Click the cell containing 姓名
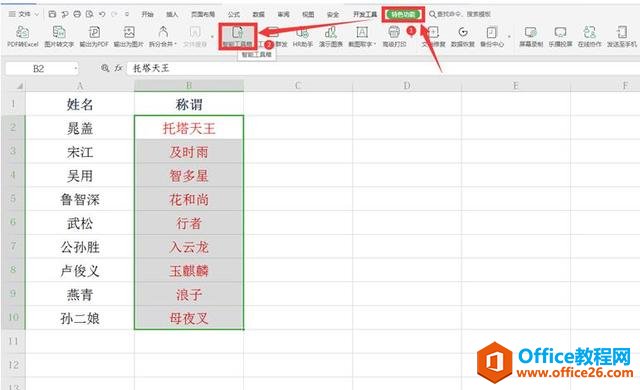The width and height of the screenshot is (640, 390). [80, 104]
